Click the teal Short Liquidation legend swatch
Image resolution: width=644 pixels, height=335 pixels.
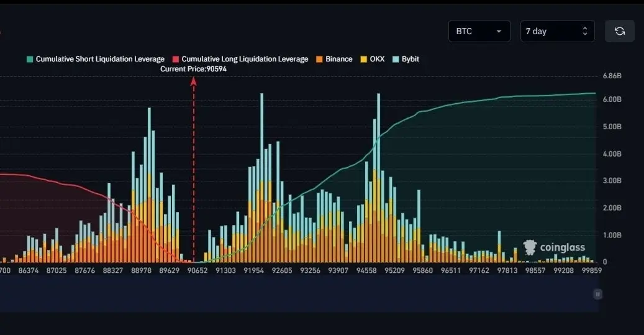click(30, 59)
